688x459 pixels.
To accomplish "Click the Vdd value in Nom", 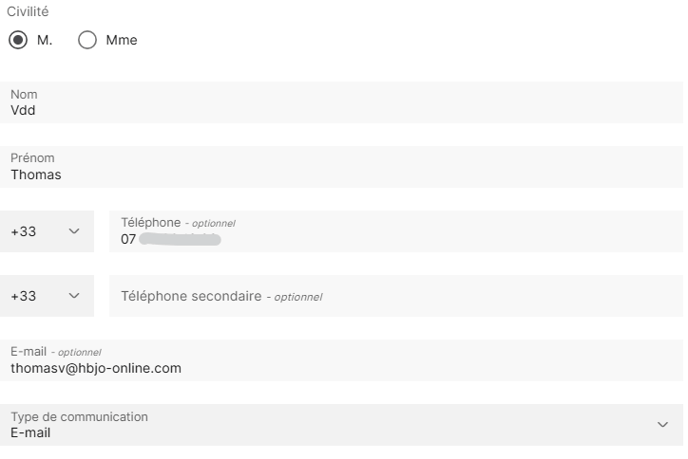I will point(23,111).
